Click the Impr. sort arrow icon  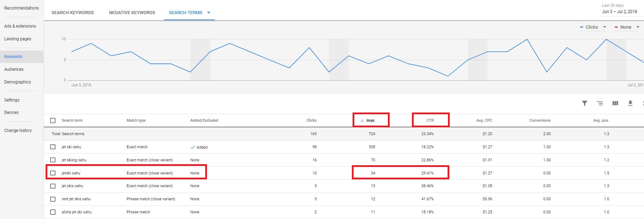[x=362, y=121]
